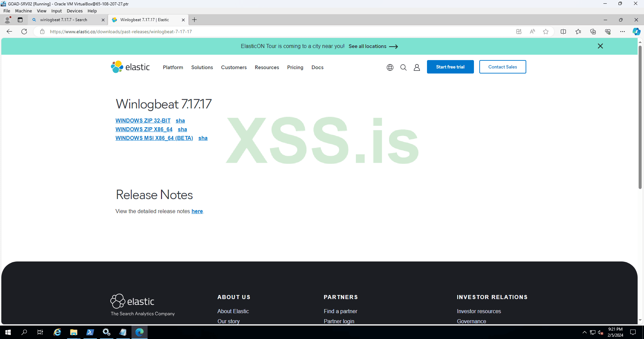The image size is (644, 339).
Task: Open the Windows Start menu
Action: (8, 332)
